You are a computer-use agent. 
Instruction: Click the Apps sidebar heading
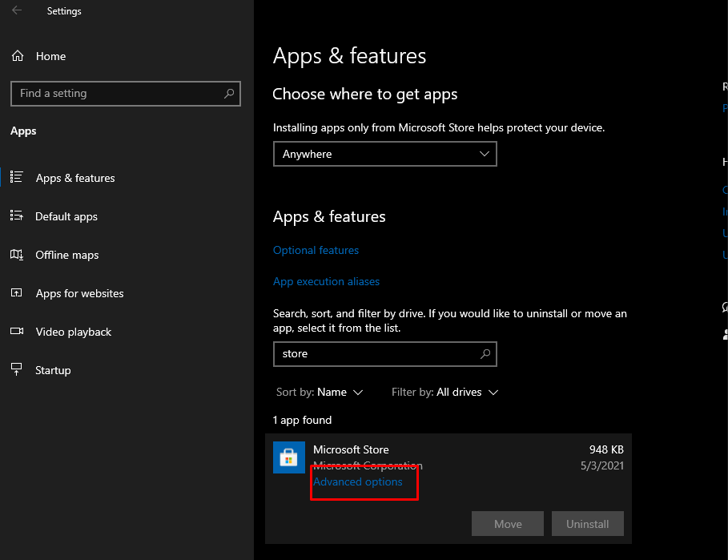[x=23, y=131]
